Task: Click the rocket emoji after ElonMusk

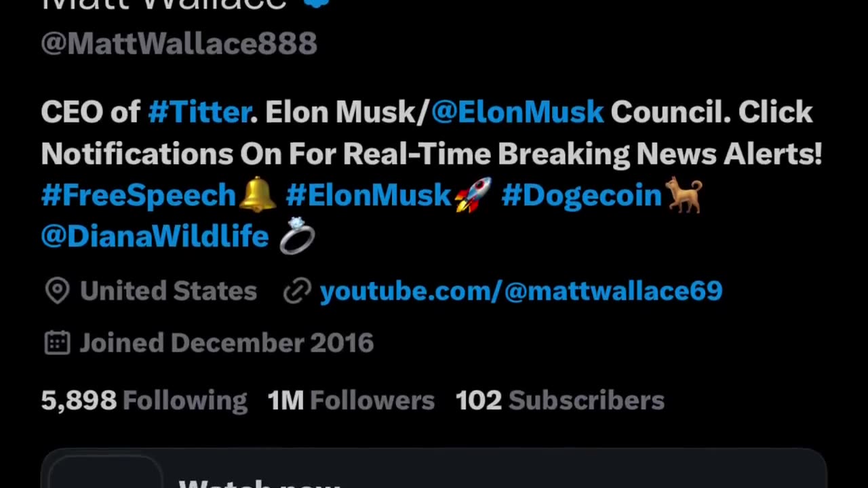Action: 473,195
